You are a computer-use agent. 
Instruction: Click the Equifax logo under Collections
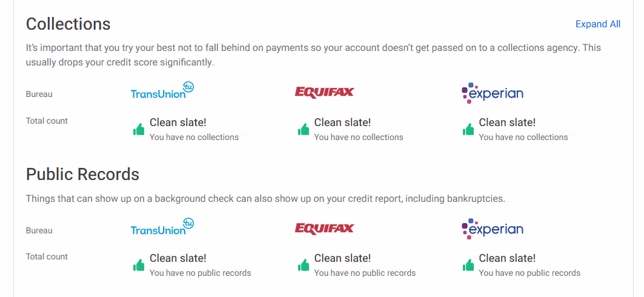(324, 92)
